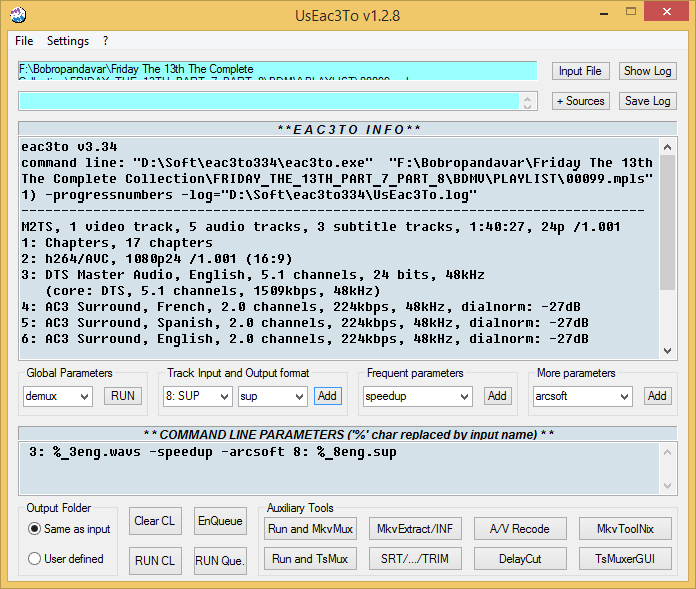696x589 pixels.
Task: Open the '8: SUP' track input dropdown
Action: 197,396
